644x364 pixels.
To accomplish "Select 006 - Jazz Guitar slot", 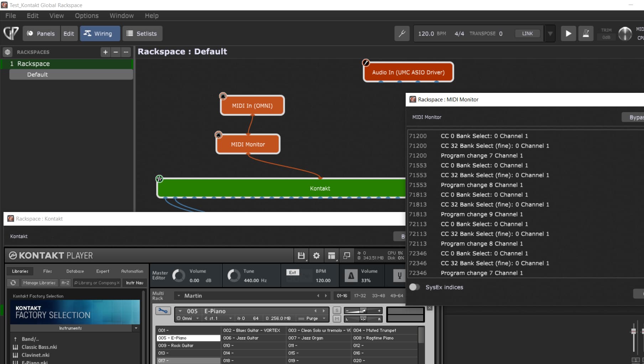I will (254, 338).
